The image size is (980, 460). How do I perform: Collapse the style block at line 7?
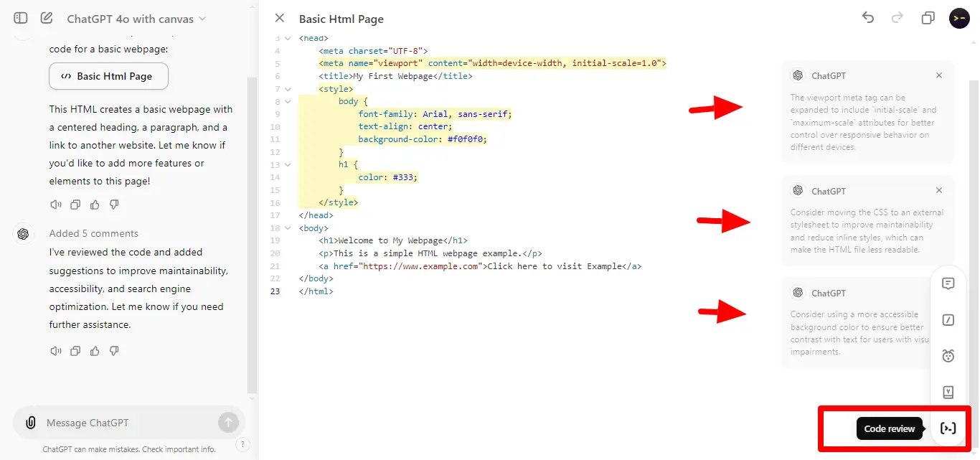287,88
